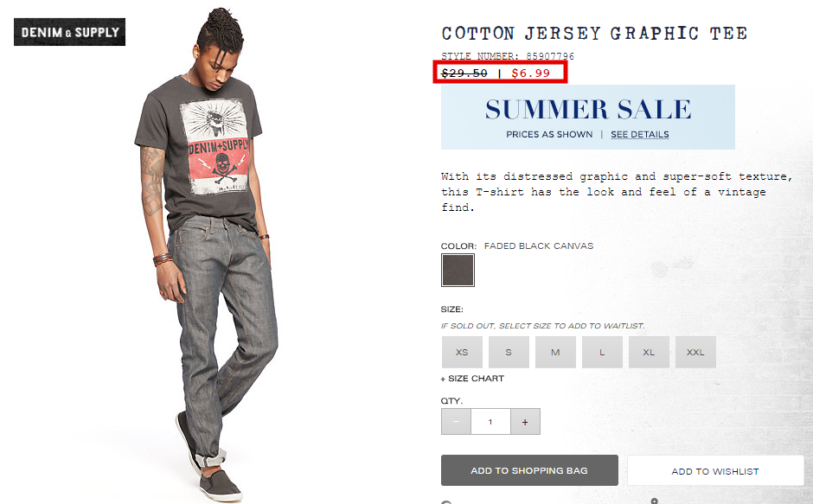Click the quantity input field
This screenshot has width=813, height=504.
point(490,422)
